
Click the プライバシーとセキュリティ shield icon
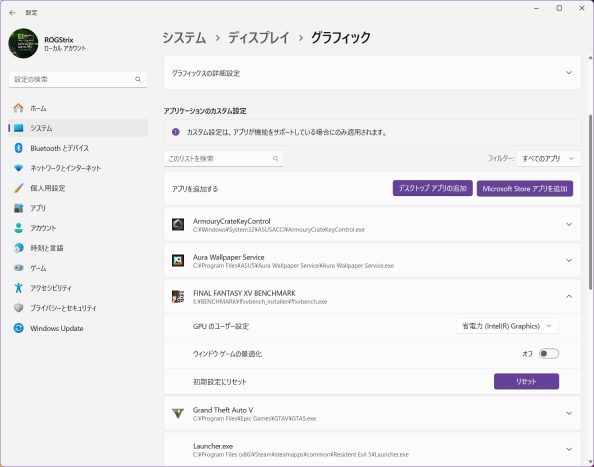click(19, 308)
